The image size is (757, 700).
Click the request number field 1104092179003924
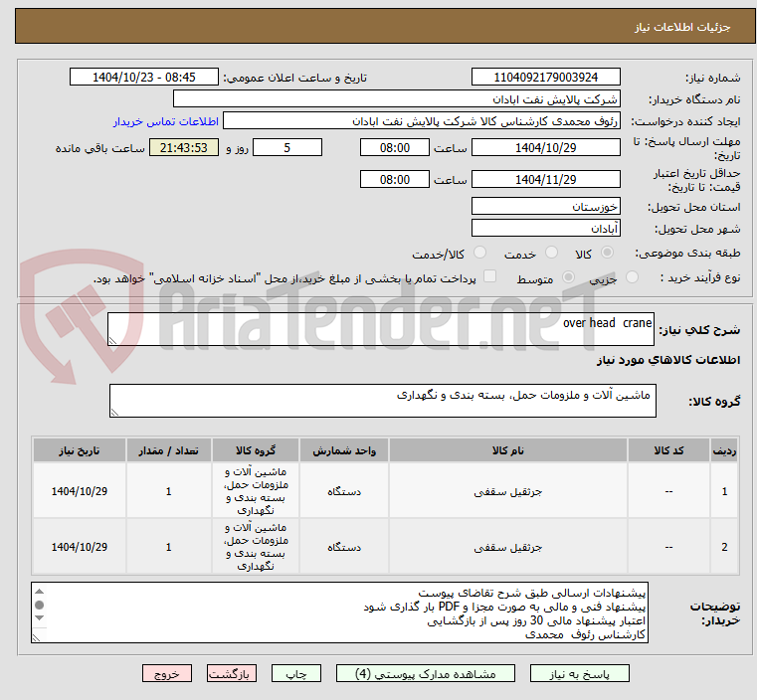click(x=545, y=78)
